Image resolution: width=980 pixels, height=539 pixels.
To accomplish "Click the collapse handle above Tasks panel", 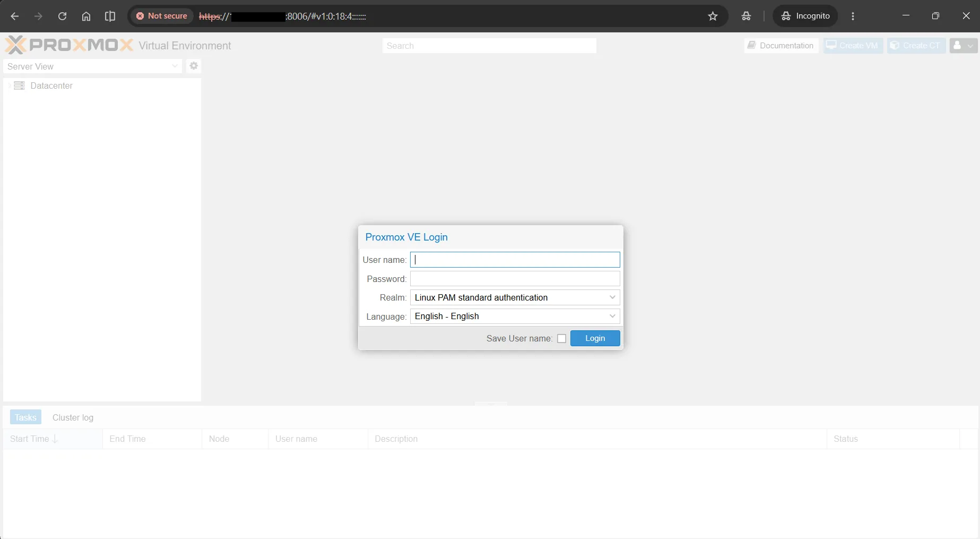I will 491,404.
